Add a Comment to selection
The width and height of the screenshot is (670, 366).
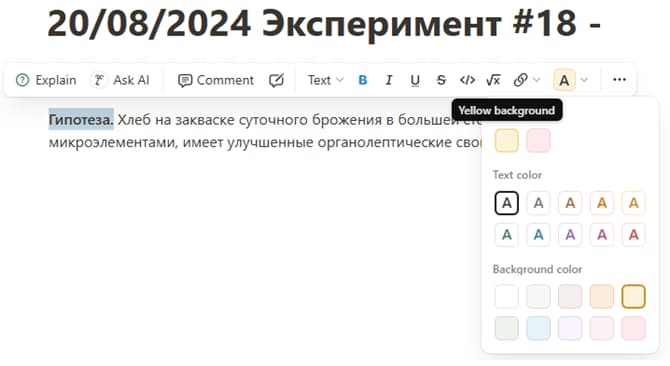click(216, 80)
